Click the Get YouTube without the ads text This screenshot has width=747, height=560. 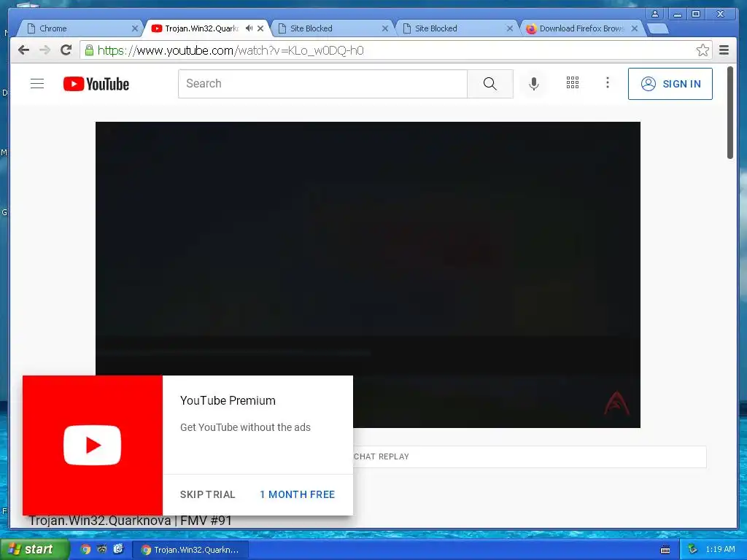245,427
